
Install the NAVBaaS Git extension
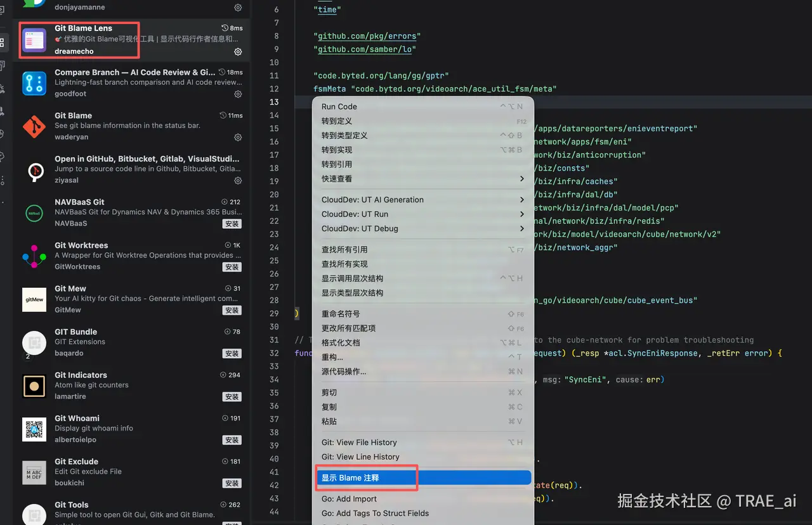[232, 224]
